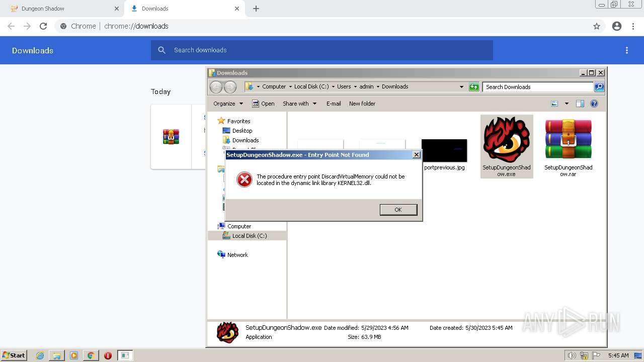Click the volume speaker tray icon
This screenshot has width=644, height=362.
[x=572, y=355]
